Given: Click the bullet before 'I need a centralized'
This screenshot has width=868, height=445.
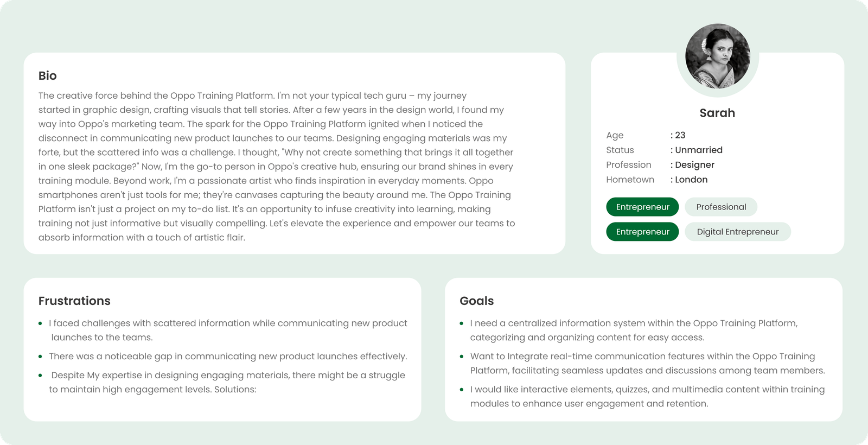Looking at the screenshot, I should (462, 323).
